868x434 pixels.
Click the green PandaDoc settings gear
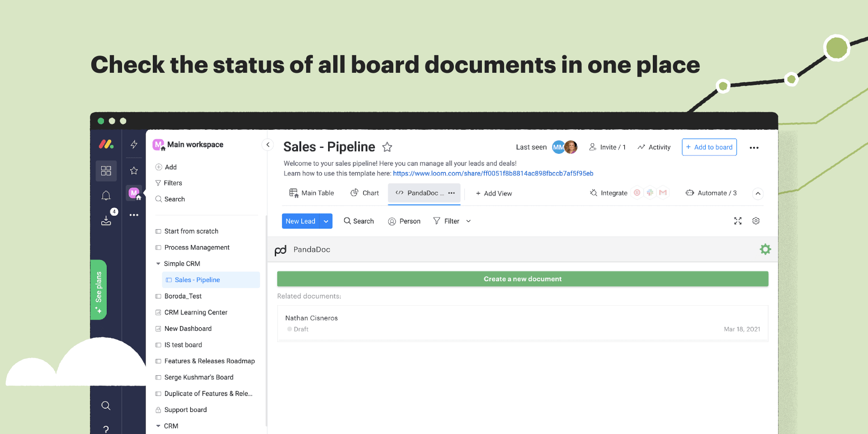765,249
